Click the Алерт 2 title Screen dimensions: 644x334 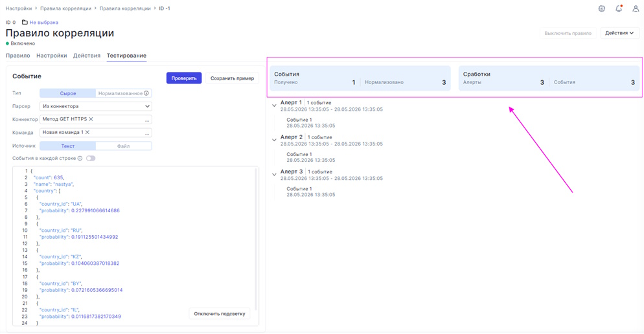tap(291, 137)
